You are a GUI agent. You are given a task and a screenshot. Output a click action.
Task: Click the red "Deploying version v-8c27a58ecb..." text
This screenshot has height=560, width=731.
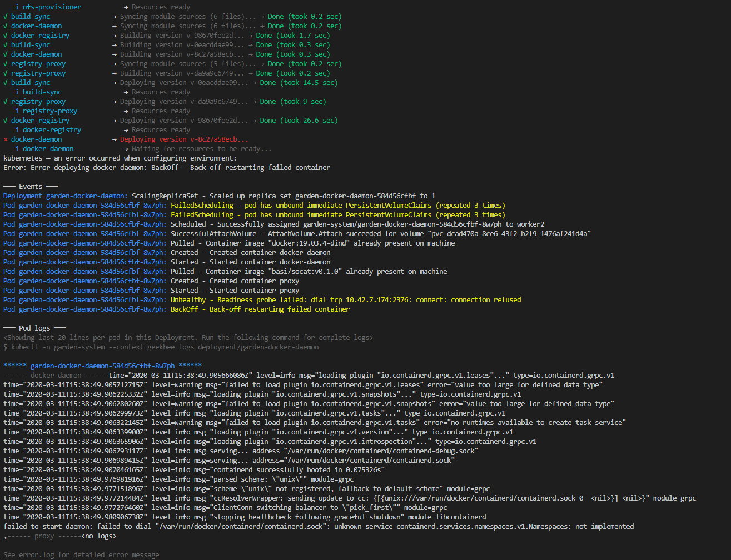click(184, 139)
